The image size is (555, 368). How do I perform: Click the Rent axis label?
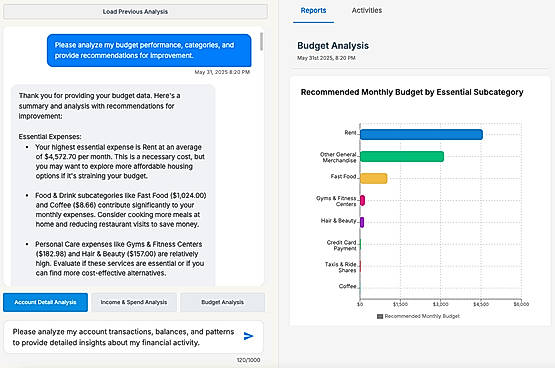[350, 133]
